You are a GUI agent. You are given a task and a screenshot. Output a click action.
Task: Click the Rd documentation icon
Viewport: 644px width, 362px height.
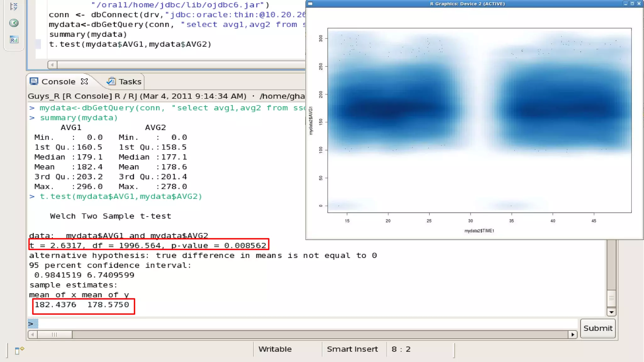click(14, 40)
